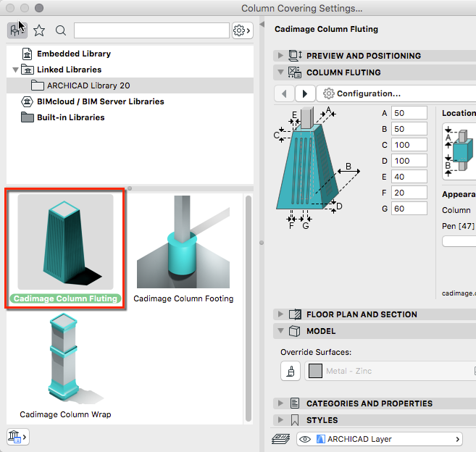476x452 pixels.
Task: Click the Preview and Positioning panel icon
Action: 295,56
